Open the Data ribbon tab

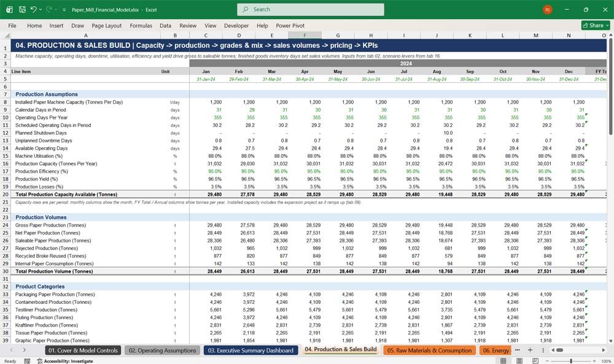pyautogui.click(x=165, y=25)
